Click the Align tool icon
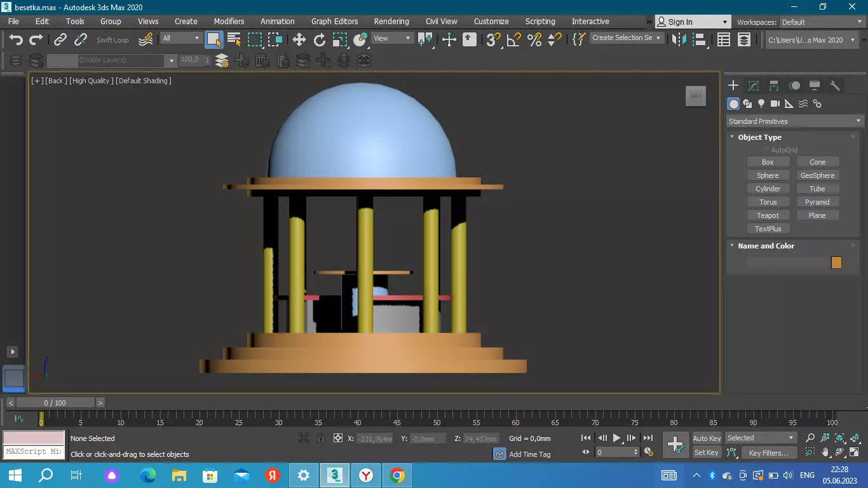 pos(700,39)
